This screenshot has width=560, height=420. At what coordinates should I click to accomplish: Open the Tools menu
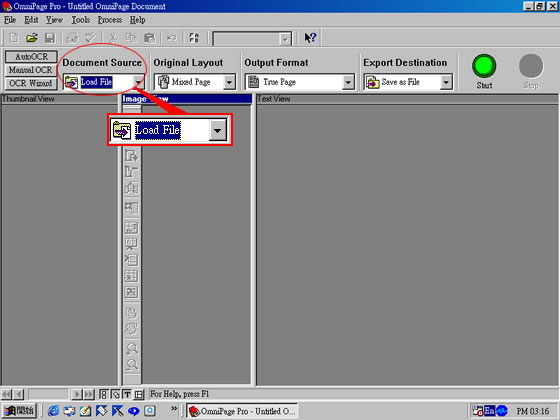tap(81, 20)
